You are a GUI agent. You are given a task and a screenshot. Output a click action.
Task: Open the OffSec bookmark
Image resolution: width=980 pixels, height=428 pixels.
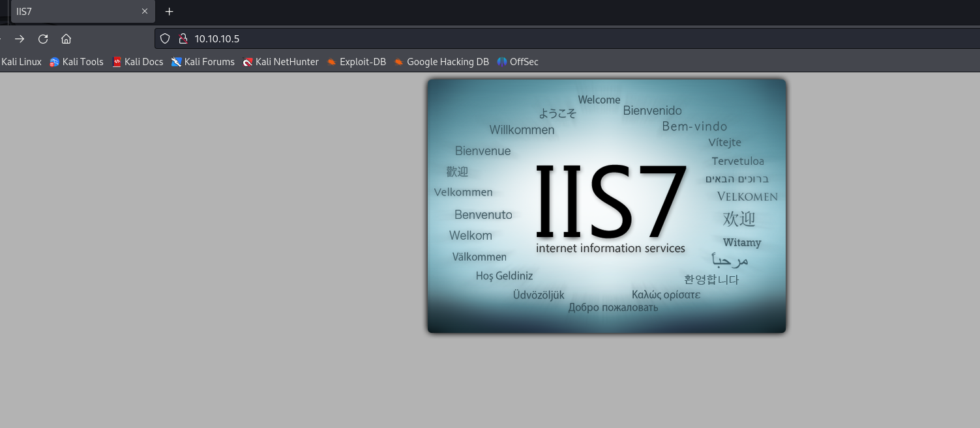point(518,62)
